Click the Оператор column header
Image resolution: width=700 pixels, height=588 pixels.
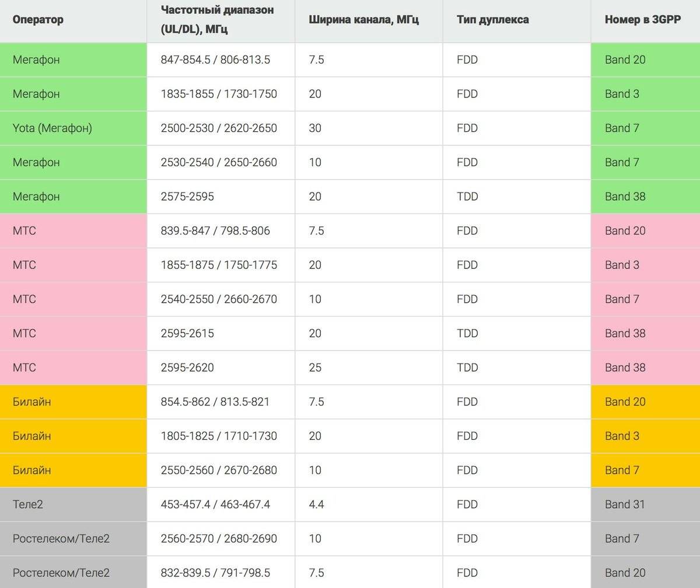click(73, 21)
